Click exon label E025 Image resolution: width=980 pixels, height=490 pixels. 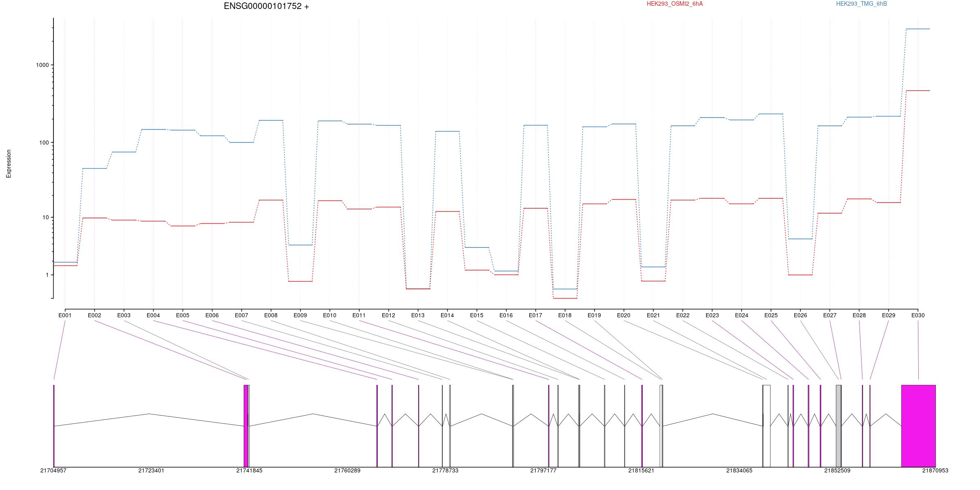point(771,315)
